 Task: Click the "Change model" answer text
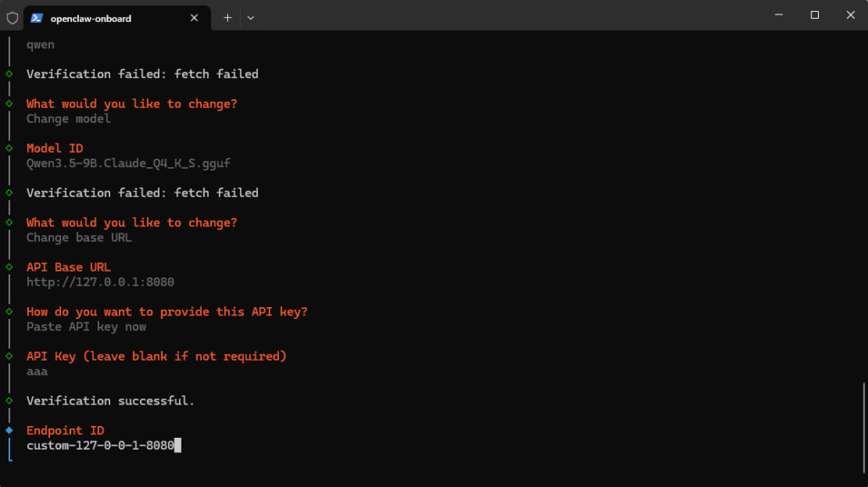[x=69, y=119]
